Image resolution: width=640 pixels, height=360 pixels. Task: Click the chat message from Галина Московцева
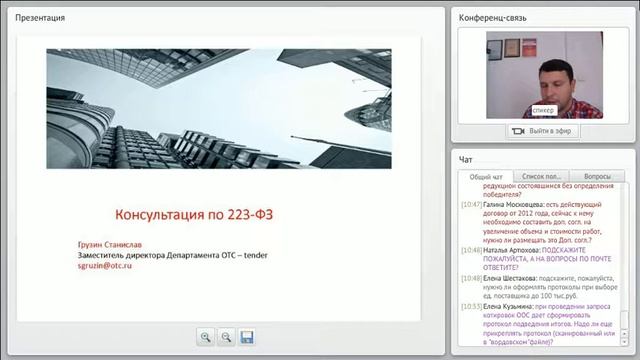tap(539, 222)
